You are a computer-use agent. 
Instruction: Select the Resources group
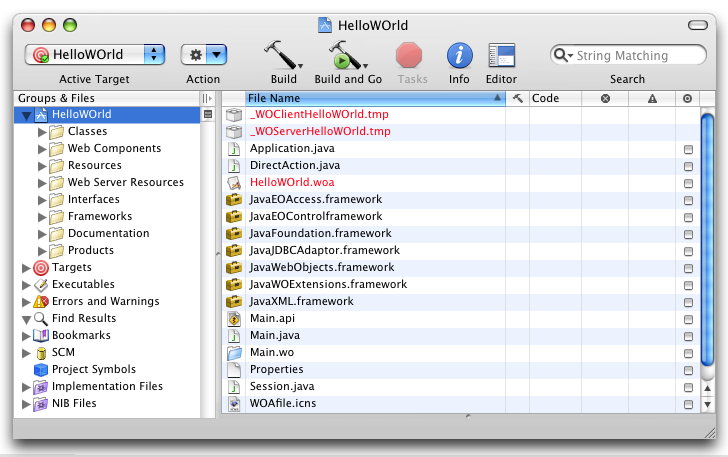pyautogui.click(x=95, y=165)
